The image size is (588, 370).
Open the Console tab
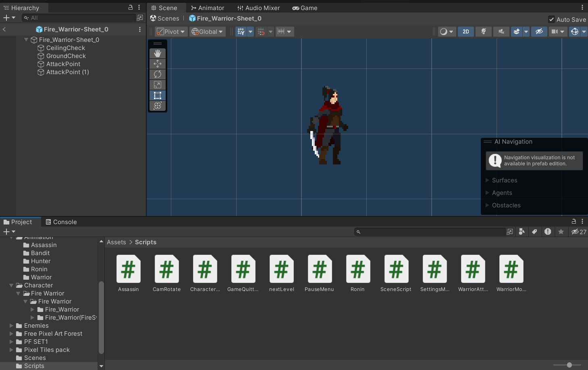(x=61, y=222)
